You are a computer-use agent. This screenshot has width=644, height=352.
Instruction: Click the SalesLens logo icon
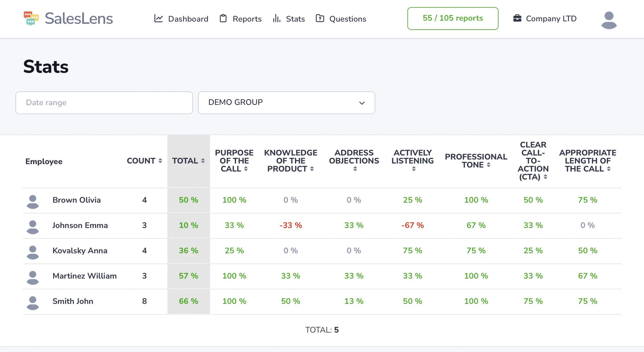(x=31, y=18)
